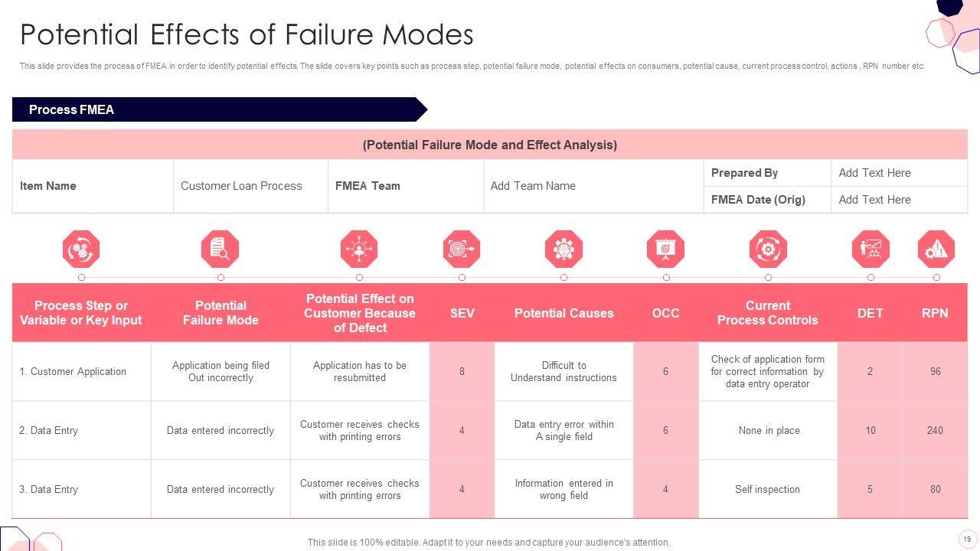Click the RPN value 240 cell

click(935, 431)
